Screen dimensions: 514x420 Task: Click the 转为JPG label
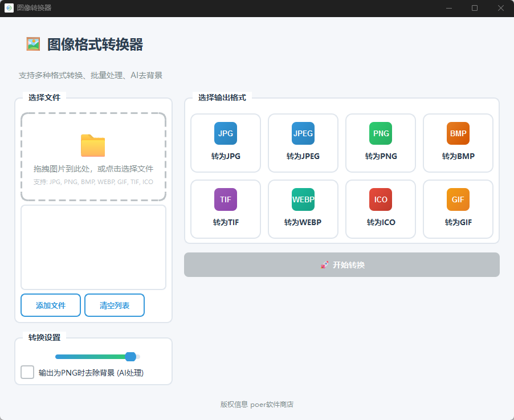(226, 156)
